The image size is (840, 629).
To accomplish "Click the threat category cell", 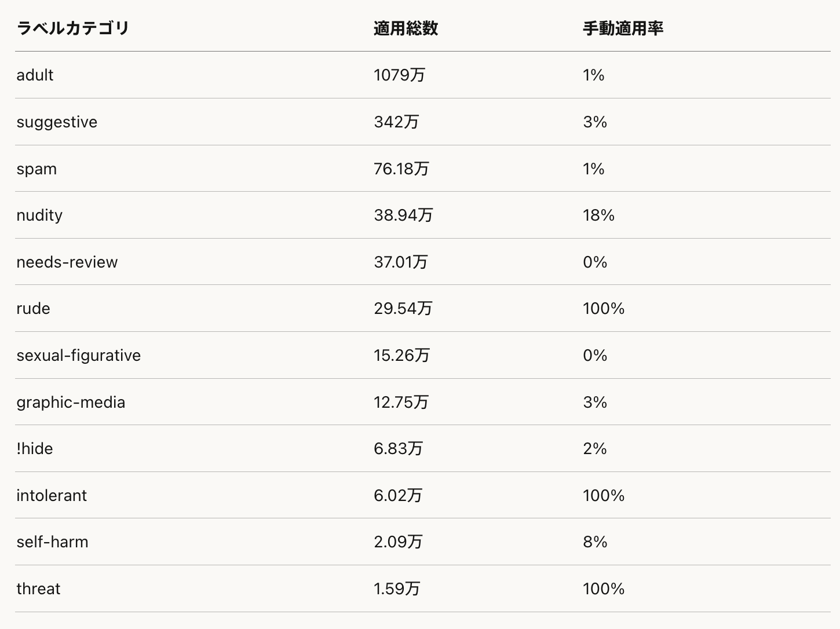I will pos(38,588).
